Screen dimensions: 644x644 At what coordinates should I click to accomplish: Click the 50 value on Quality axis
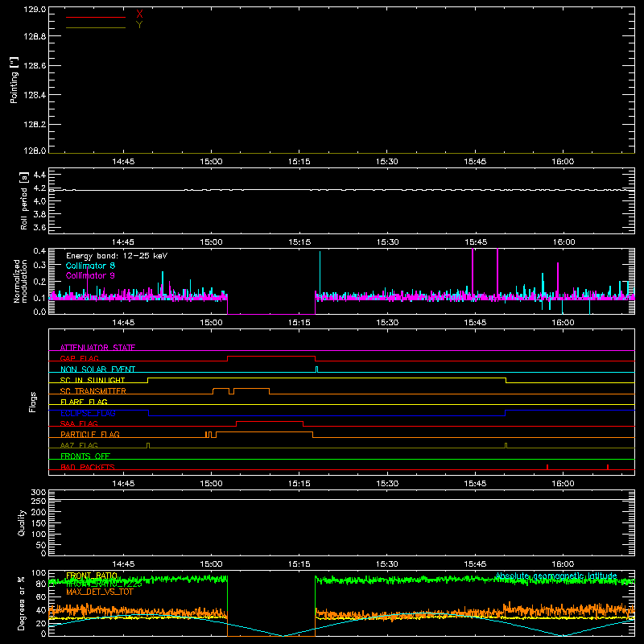pos(41,545)
